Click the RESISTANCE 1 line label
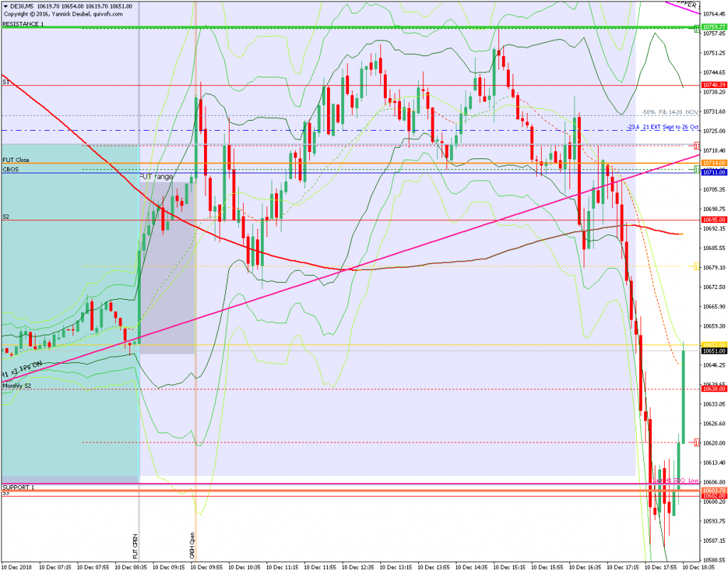This screenshot has height=574, width=728. point(23,24)
